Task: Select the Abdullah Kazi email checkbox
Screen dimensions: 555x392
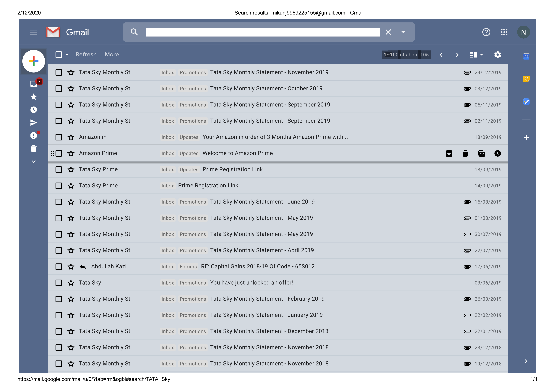Action: pyautogui.click(x=59, y=267)
